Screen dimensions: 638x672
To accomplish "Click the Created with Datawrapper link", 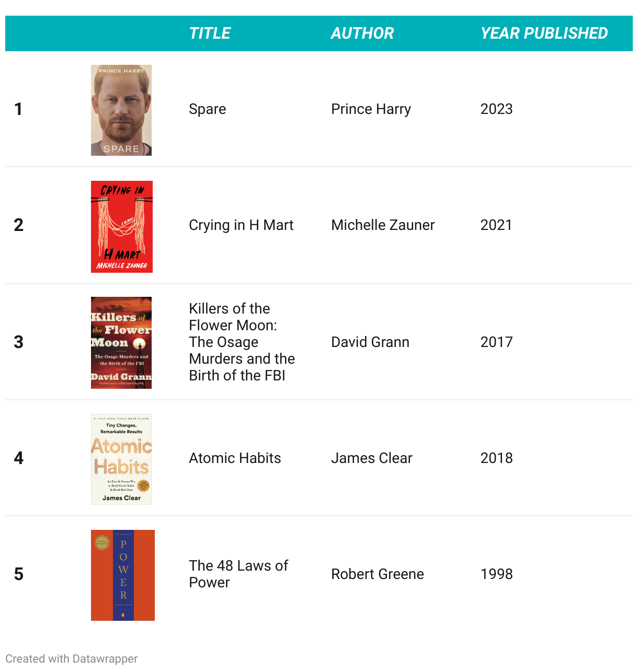I will pyautogui.click(x=72, y=658).
